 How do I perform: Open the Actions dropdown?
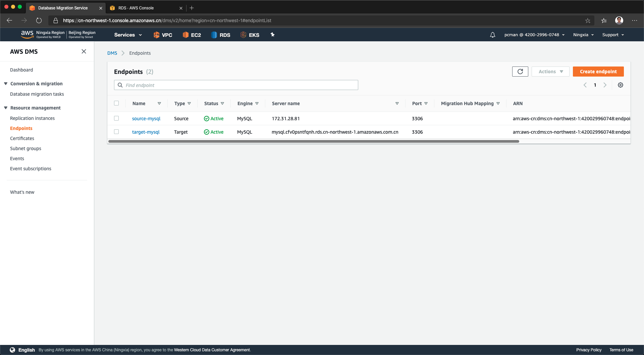[550, 72]
